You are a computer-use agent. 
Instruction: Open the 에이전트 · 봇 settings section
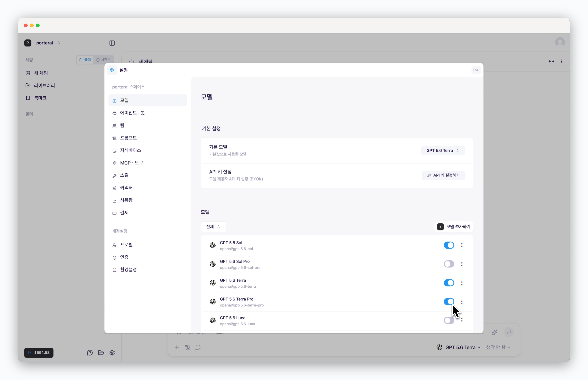point(148,113)
